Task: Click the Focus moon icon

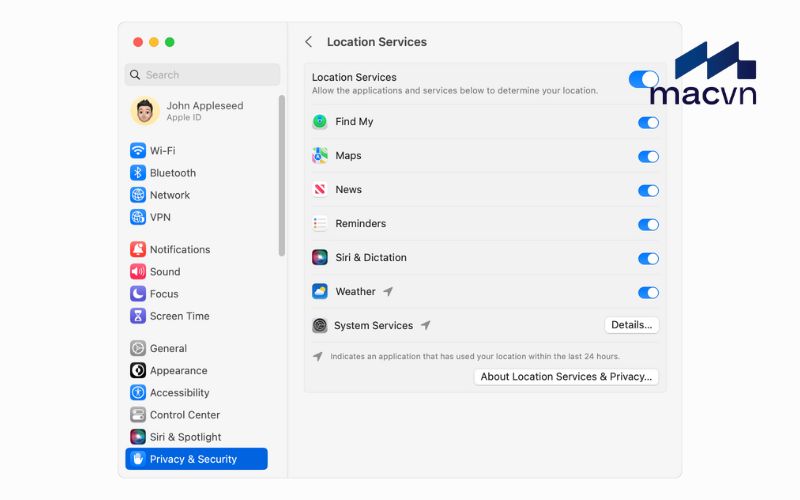Action: pyautogui.click(x=138, y=293)
